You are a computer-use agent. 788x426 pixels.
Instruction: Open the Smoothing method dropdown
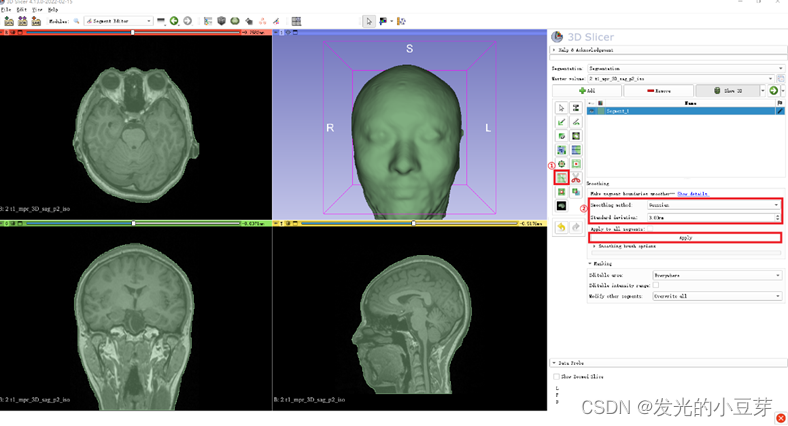(x=714, y=205)
